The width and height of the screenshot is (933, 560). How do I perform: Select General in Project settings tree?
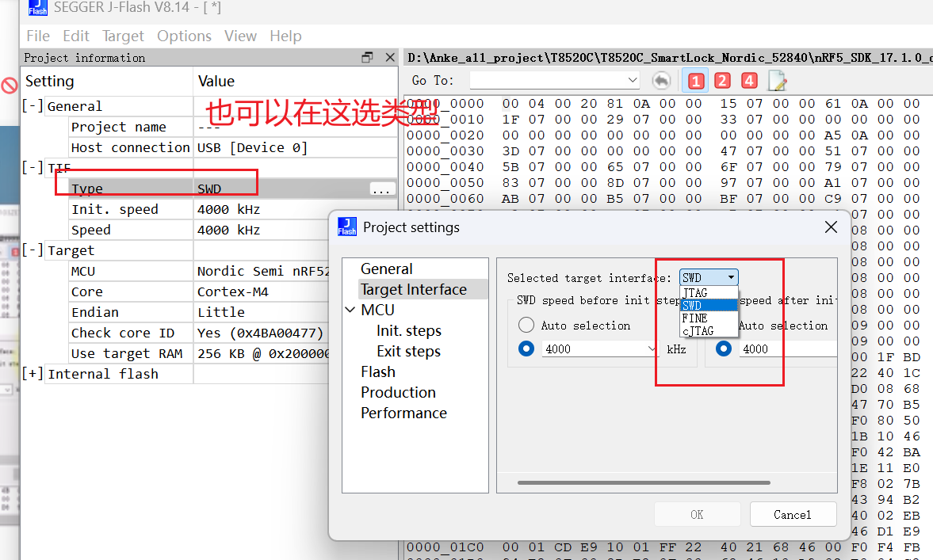387,269
